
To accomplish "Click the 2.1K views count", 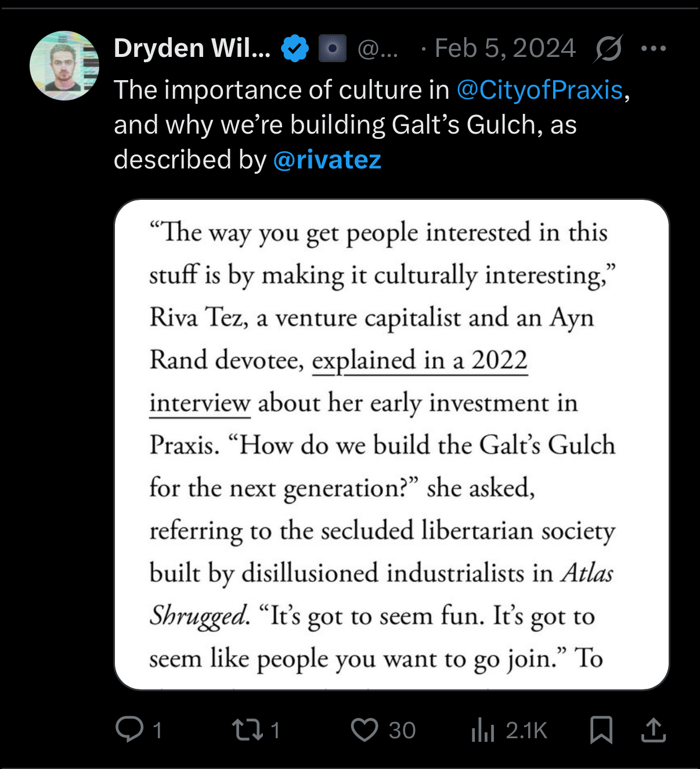I will coord(526,730).
